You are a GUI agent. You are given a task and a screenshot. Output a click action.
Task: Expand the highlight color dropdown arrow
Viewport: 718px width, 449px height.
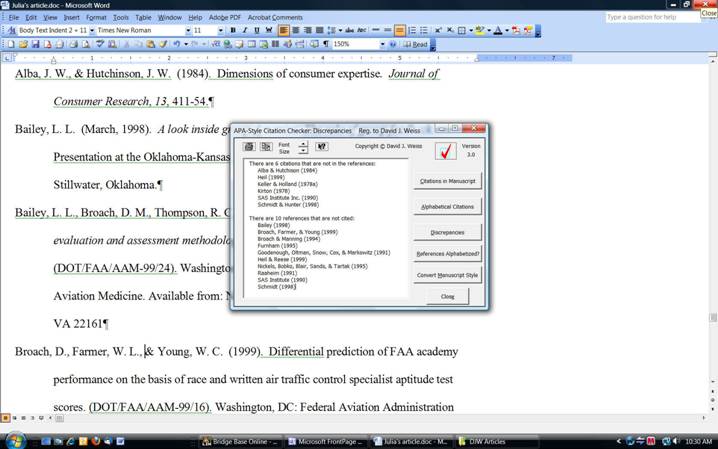(489, 30)
